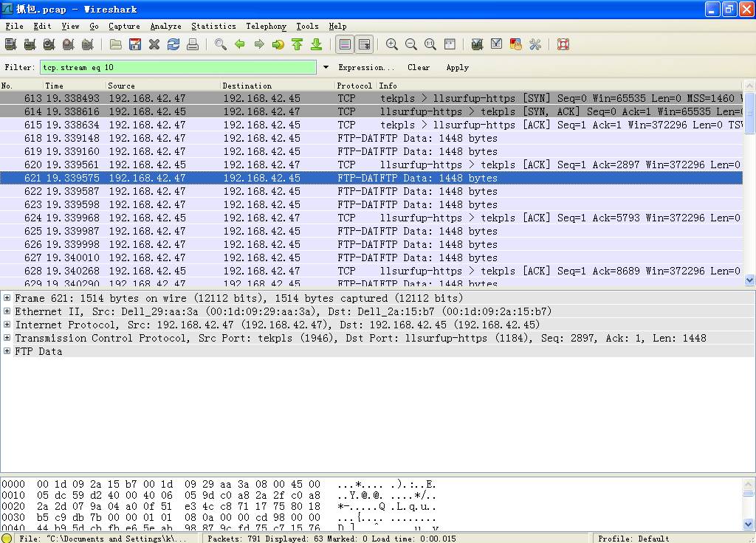Open a capture file folder icon
Image resolution: width=756 pixels, height=543 pixels.
[116, 45]
